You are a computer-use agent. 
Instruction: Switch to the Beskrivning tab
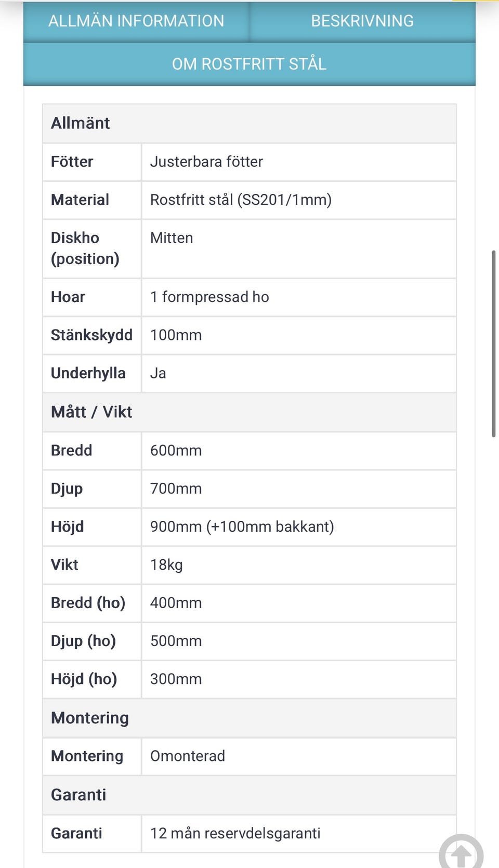coord(362,21)
